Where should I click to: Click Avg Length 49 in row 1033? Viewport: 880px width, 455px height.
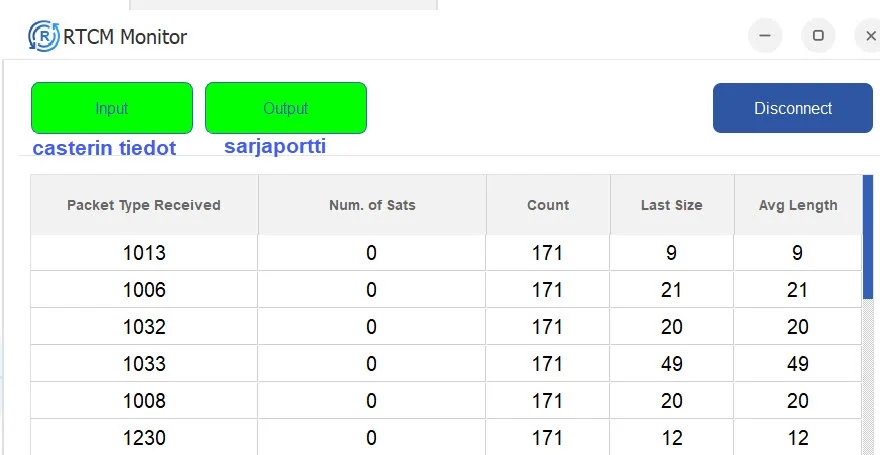[x=798, y=364]
